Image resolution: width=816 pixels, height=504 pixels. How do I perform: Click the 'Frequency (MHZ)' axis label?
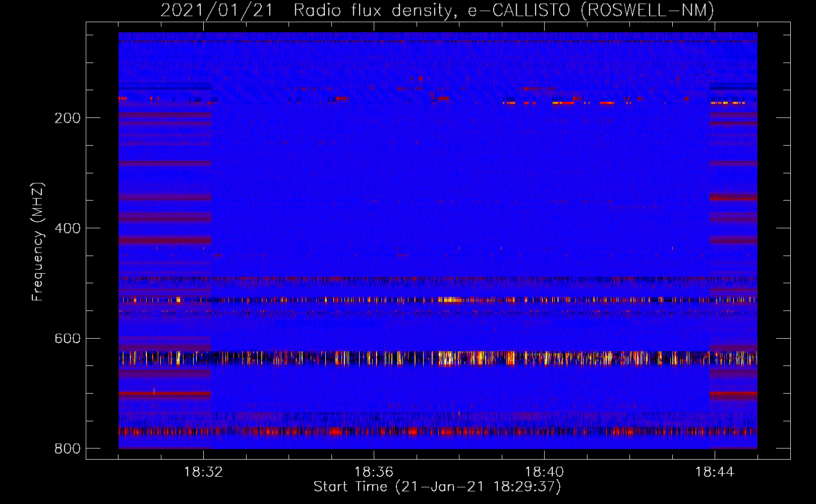coord(38,242)
